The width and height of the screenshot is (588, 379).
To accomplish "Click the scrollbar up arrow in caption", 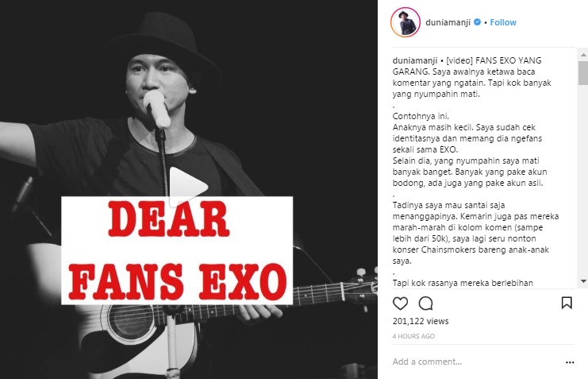I will 583,55.
